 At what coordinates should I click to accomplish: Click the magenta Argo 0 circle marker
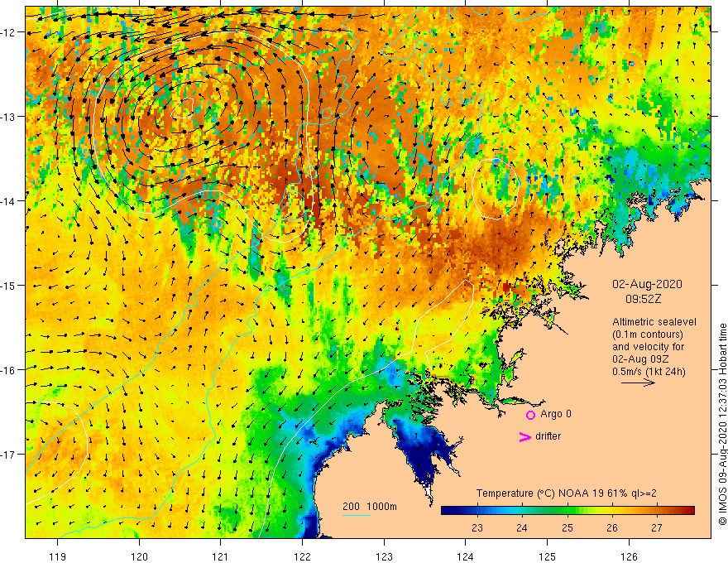[530, 415]
